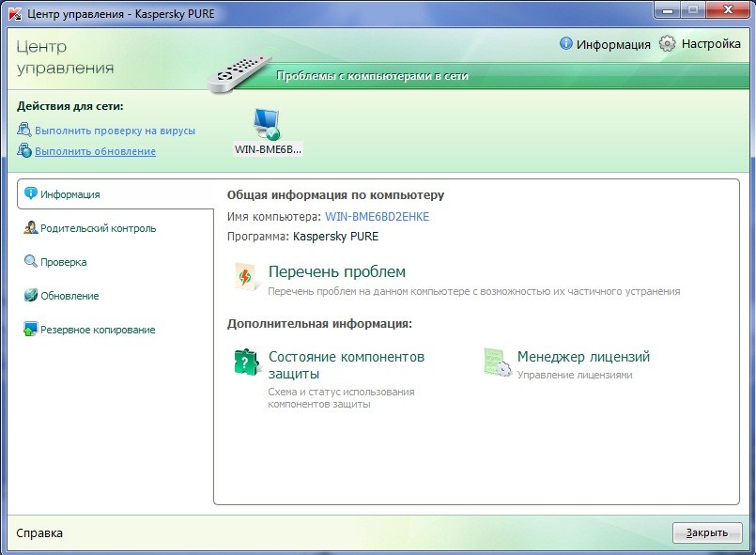Click the update globe icon beside Выполнить обновление
Viewport: 756px width, 555px height.
[x=24, y=150]
